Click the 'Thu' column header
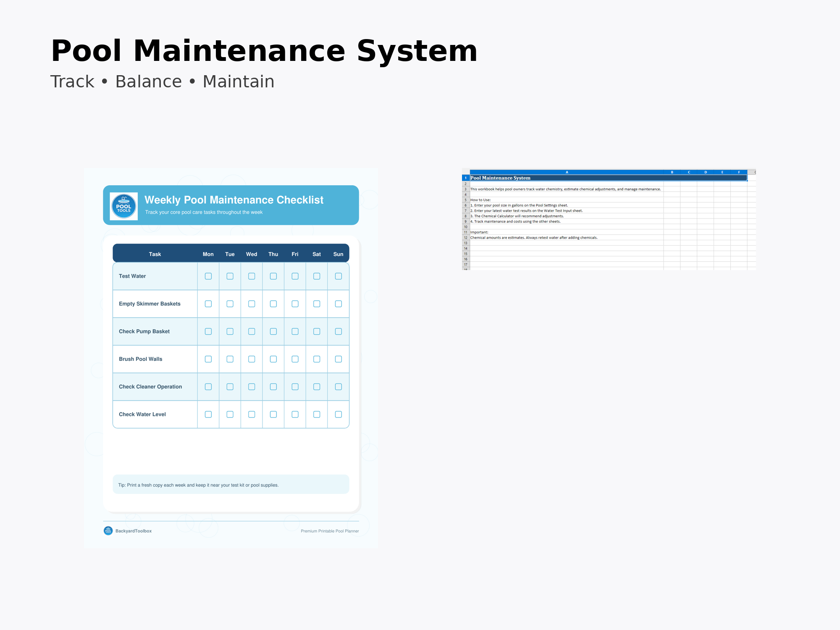Viewport: 840px width, 630px height. click(273, 254)
